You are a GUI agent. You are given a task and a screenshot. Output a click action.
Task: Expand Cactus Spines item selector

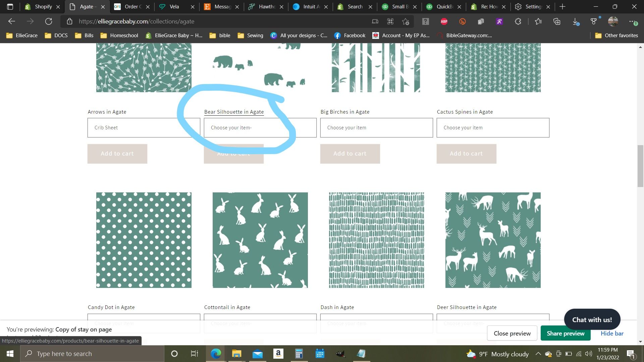click(493, 128)
